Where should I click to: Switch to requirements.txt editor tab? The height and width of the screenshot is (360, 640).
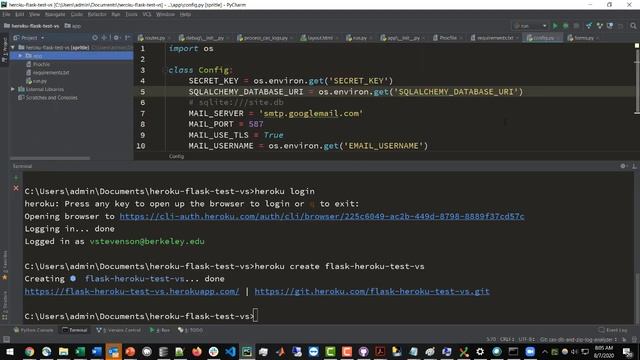pyautogui.click(x=494, y=38)
